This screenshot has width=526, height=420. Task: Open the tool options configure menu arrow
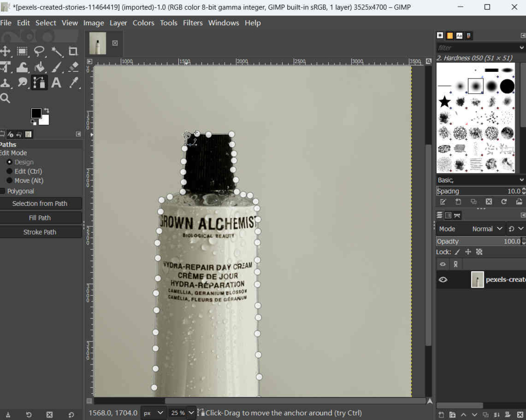click(x=78, y=134)
